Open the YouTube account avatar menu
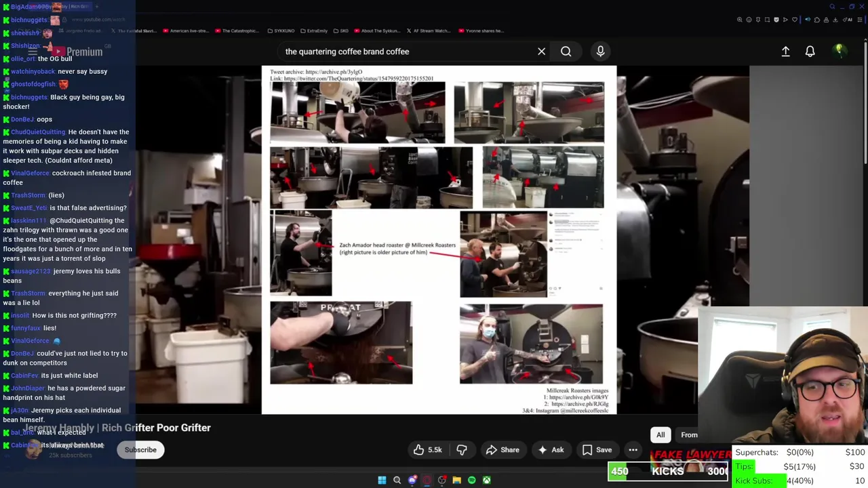 (x=839, y=51)
